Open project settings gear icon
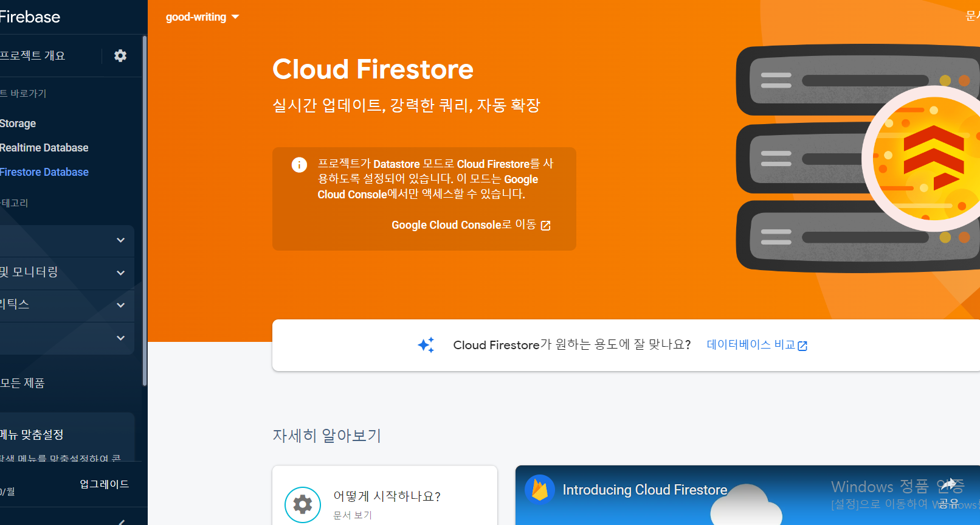Image resolution: width=980 pixels, height=525 pixels. click(x=120, y=55)
